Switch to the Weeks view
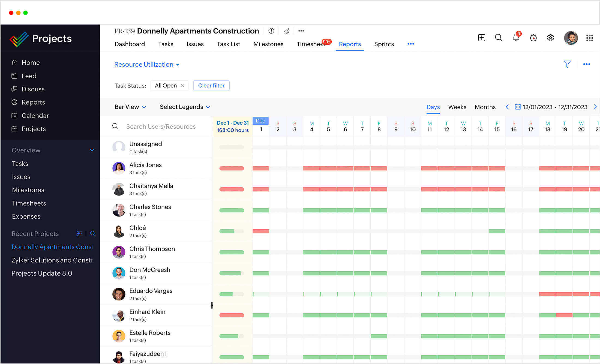Image resolution: width=600 pixels, height=364 pixels. click(457, 107)
